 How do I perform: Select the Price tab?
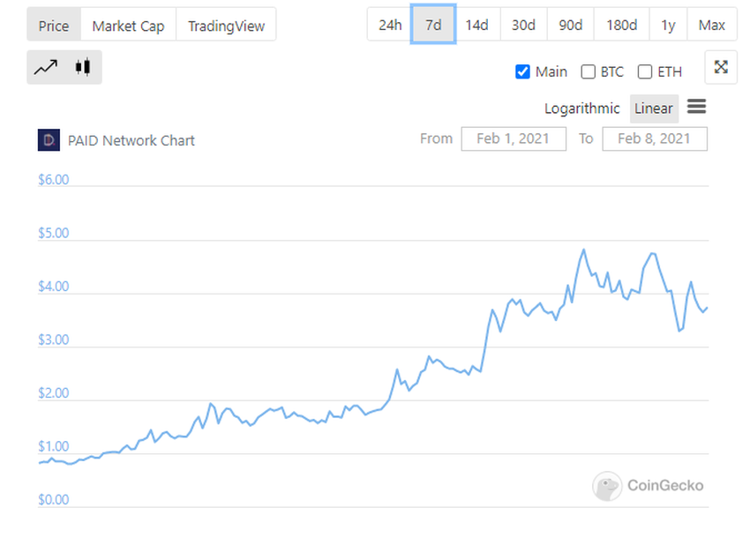(x=54, y=26)
